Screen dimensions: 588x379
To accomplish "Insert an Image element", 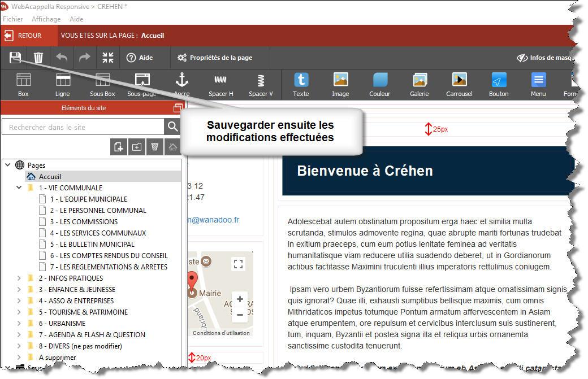I will [x=340, y=84].
